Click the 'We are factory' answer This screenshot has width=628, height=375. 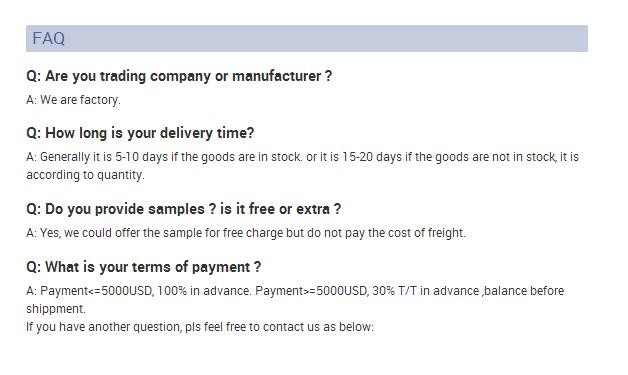(x=73, y=100)
